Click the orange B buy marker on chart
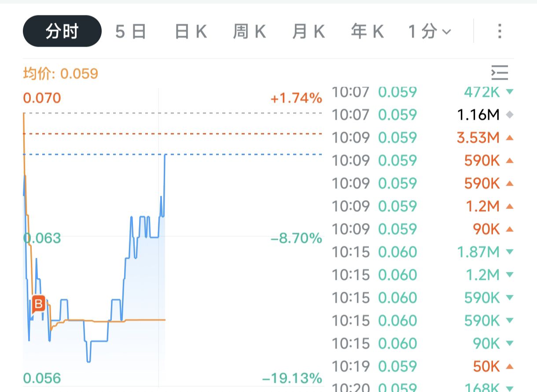Screen dimensions: 537x392 point(39,304)
